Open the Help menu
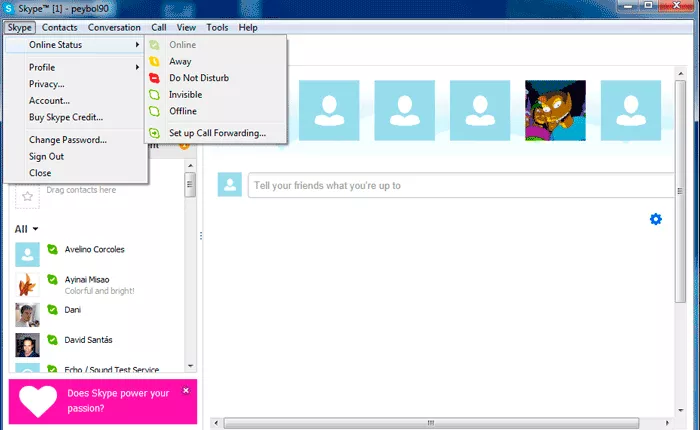This screenshot has height=430, width=700. [248, 28]
